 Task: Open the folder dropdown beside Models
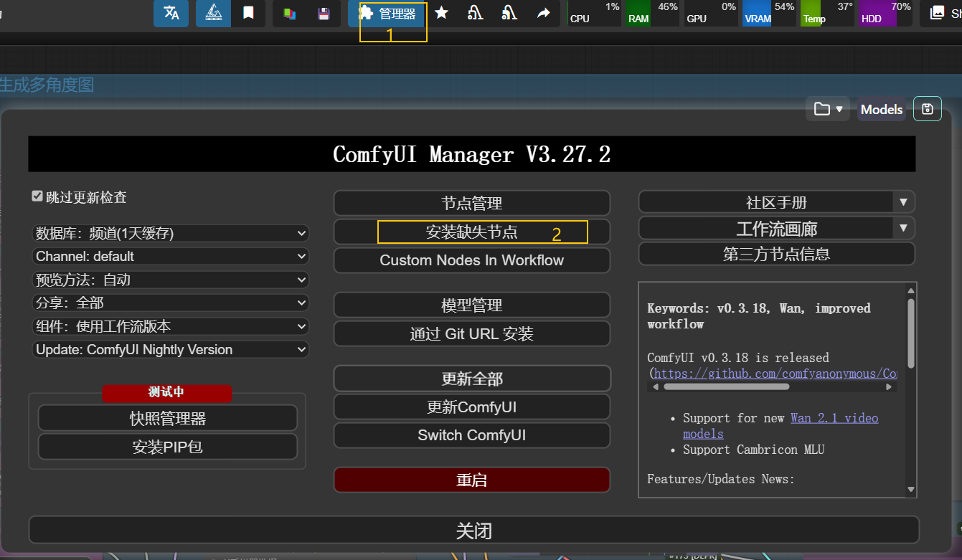click(x=828, y=109)
